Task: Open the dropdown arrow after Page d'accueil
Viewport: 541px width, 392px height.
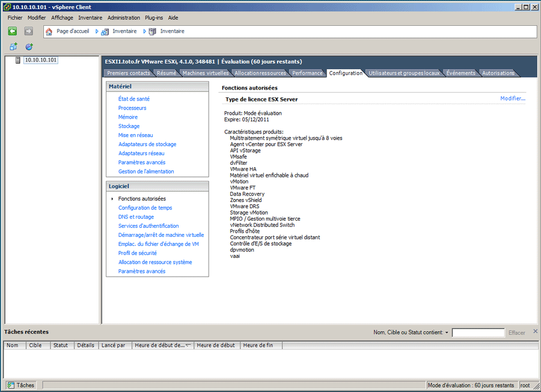Action: pyautogui.click(x=97, y=31)
